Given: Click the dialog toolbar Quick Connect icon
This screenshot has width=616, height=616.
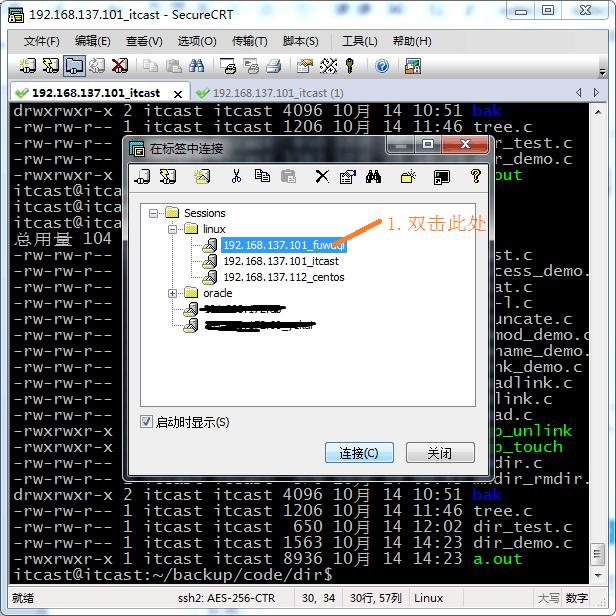Looking at the screenshot, I should coord(168,176).
